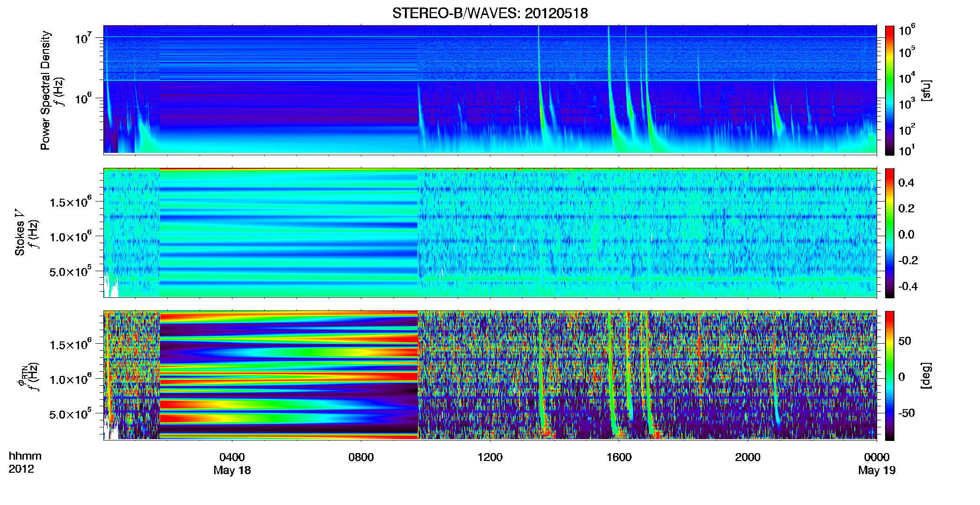The image size is (980, 505).
Task: Select the "-50" label on the degrees color bar
Action: coord(907,413)
